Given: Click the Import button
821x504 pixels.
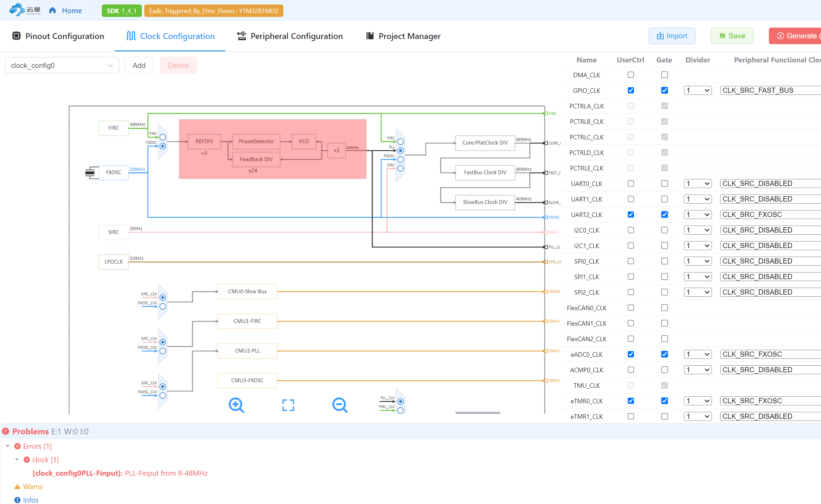Looking at the screenshot, I should click(x=672, y=36).
